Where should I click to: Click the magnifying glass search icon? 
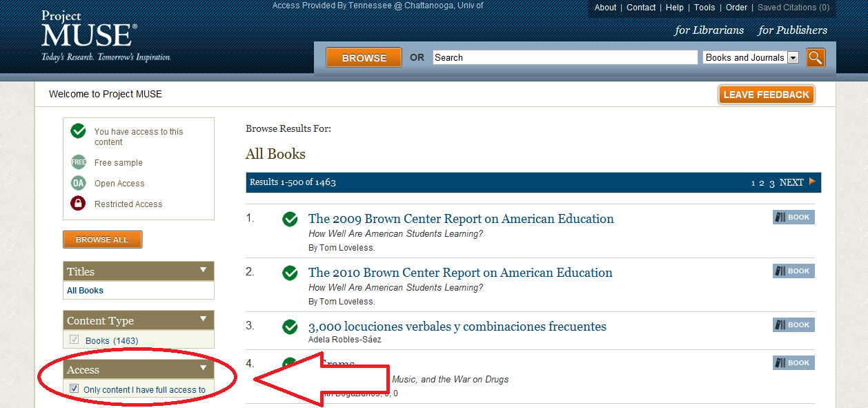click(x=816, y=57)
